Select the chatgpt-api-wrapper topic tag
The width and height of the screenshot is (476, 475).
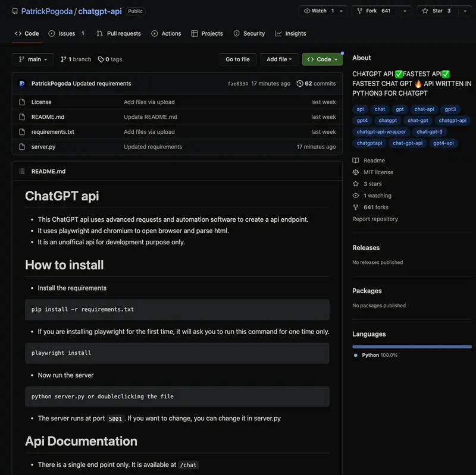point(381,131)
